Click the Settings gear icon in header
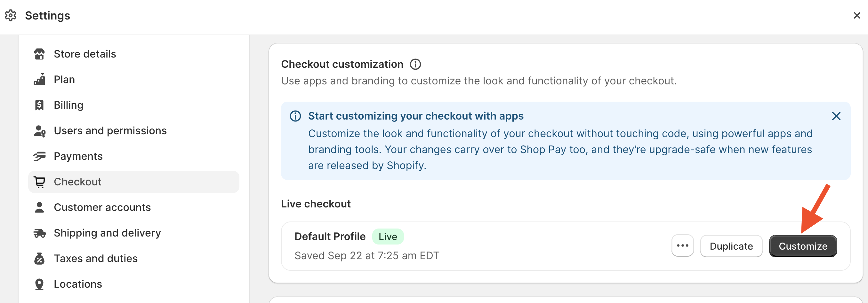This screenshot has width=868, height=303. [11, 15]
